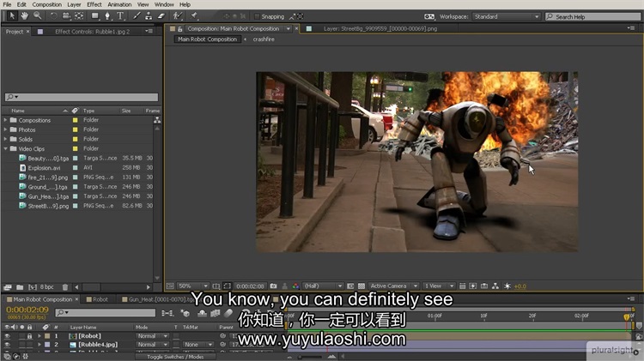Screen dimensions: 644x361
Task: Open the Animation menu
Action: coord(119,4)
